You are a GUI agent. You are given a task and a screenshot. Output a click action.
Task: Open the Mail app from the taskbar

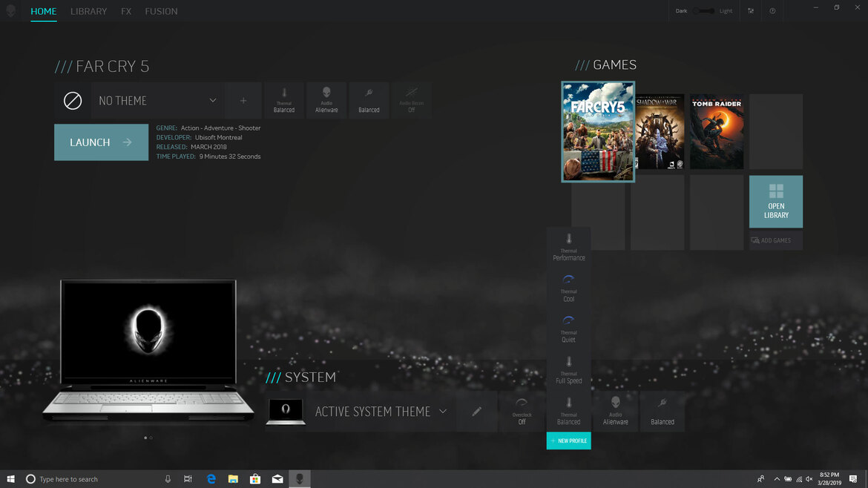pyautogui.click(x=277, y=479)
